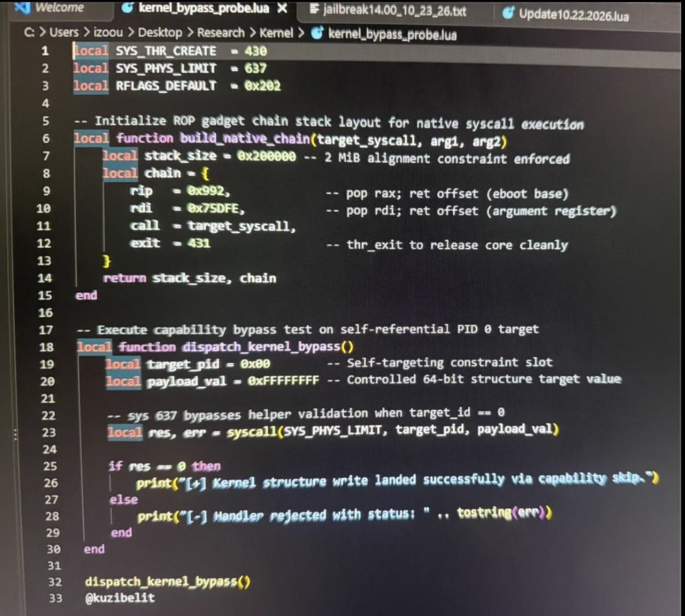This screenshot has height=616, width=685.
Task: Click 'dispatch_kernel_bypass' definition on line 18
Action: coord(261,347)
